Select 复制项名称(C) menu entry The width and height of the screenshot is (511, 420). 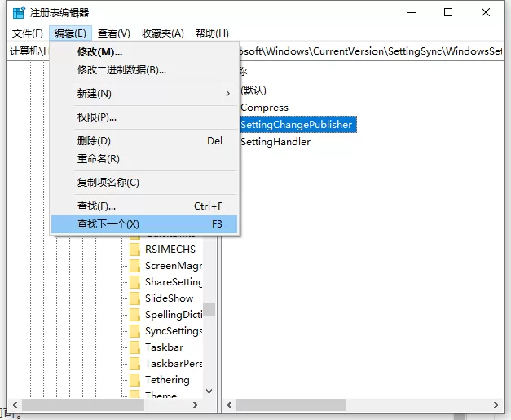click(144, 183)
